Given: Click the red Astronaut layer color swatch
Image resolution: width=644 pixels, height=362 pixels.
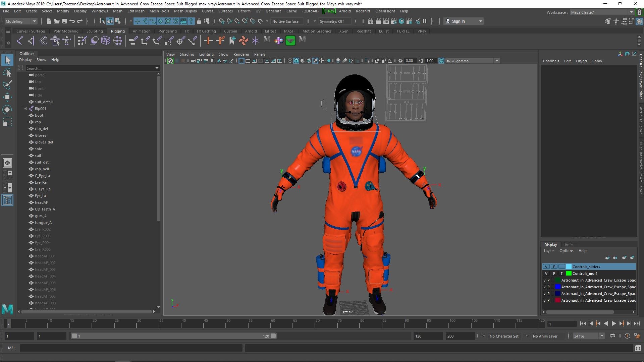Looking at the screenshot, I should (558, 300).
